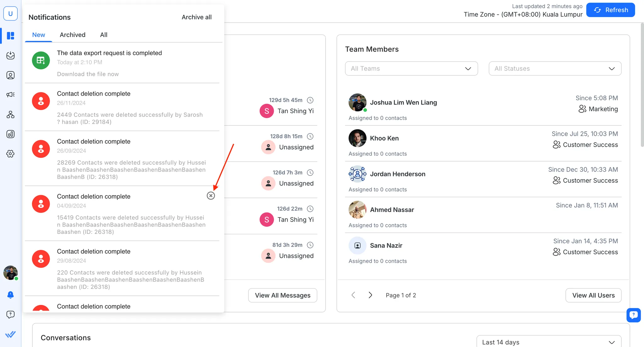Open the help question-mark sidebar icon
This screenshot has height=347, width=644.
(x=10, y=314)
